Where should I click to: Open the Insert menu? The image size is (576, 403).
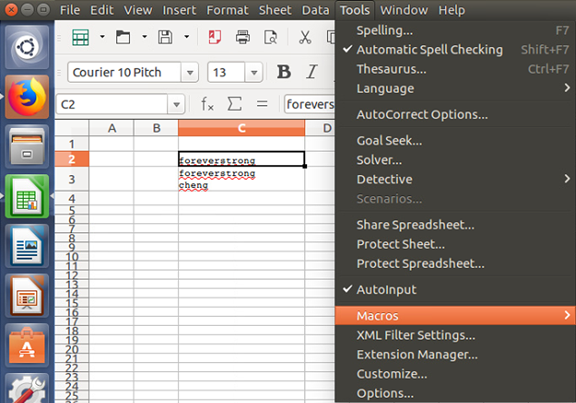pos(179,10)
